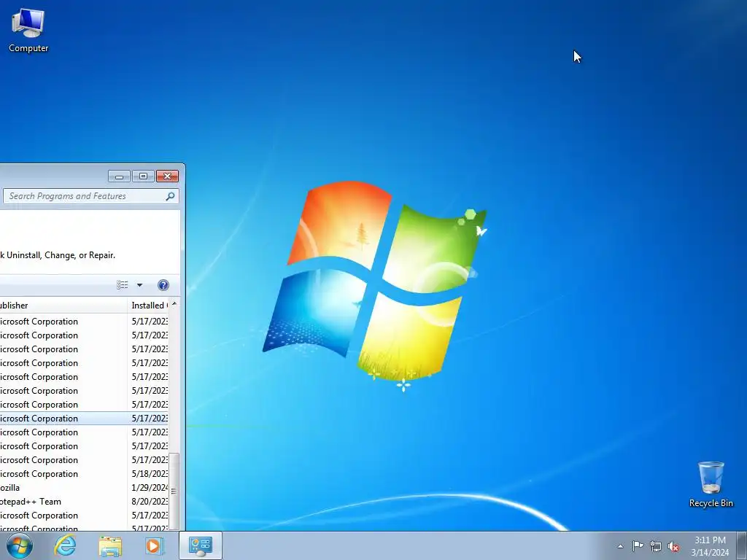This screenshot has height=560, width=747.
Task: Open Windows Explorer from the taskbar
Action: pyautogui.click(x=110, y=545)
